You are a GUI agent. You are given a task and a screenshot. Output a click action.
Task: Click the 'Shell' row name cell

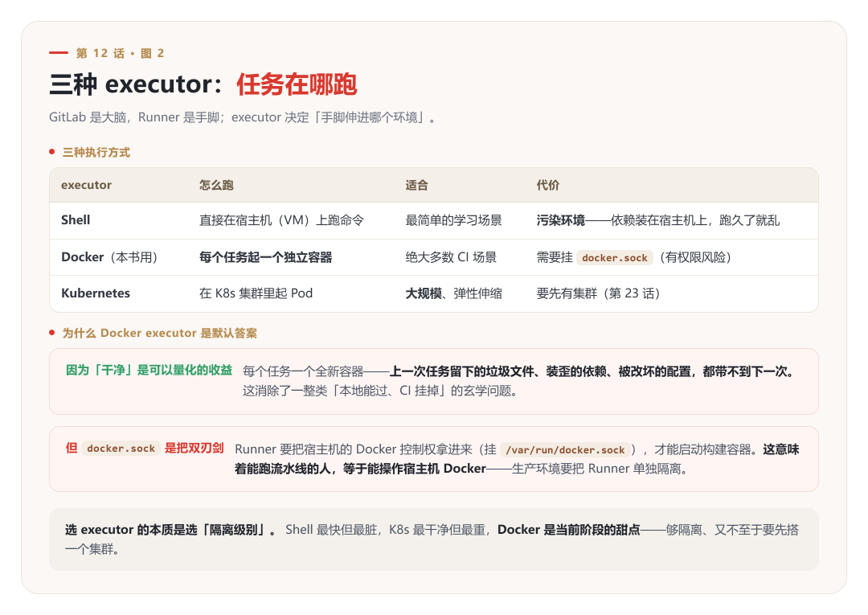pos(76,220)
